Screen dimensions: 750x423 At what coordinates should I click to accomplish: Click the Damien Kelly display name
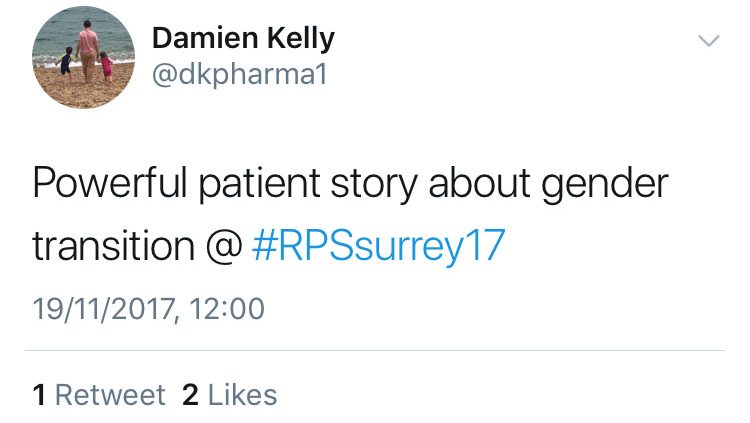243,38
